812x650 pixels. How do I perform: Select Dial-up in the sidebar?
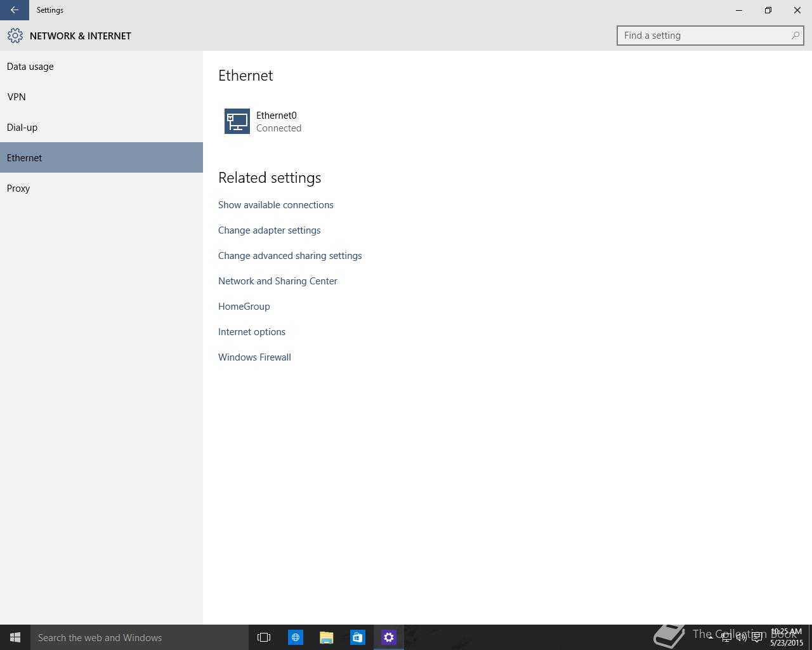pyautogui.click(x=101, y=127)
